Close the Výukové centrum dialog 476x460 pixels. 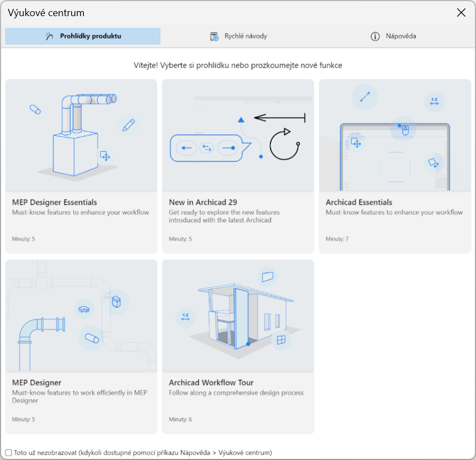pyautogui.click(x=461, y=13)
